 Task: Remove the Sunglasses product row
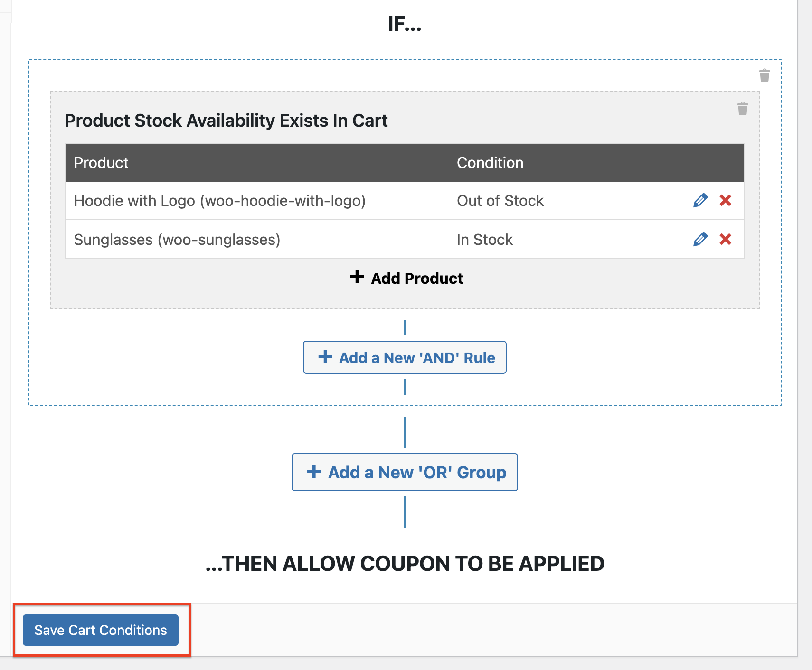(x=725, y=240)
